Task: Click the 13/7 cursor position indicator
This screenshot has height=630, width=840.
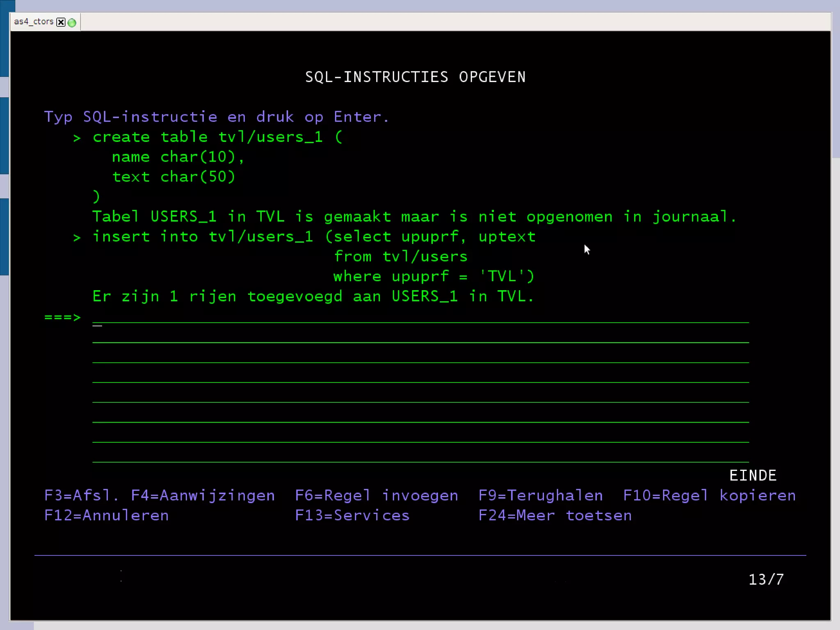Action: tap(766, 579)
